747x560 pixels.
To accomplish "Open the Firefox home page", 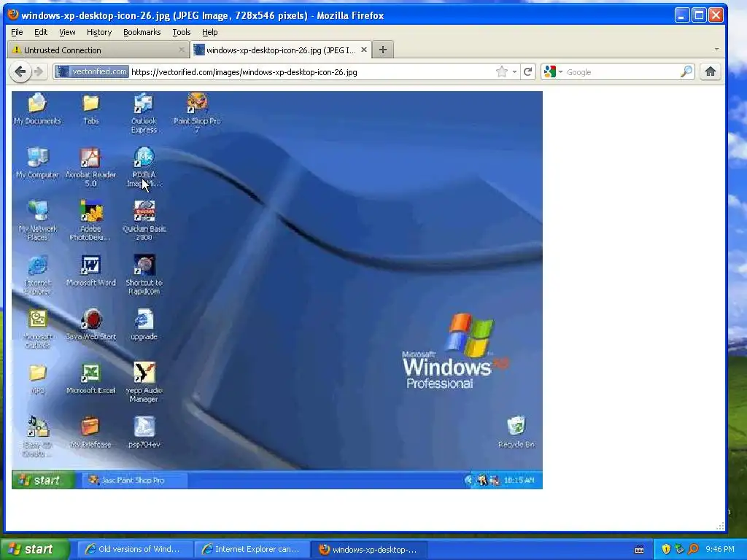I will [x=711, y=72].
